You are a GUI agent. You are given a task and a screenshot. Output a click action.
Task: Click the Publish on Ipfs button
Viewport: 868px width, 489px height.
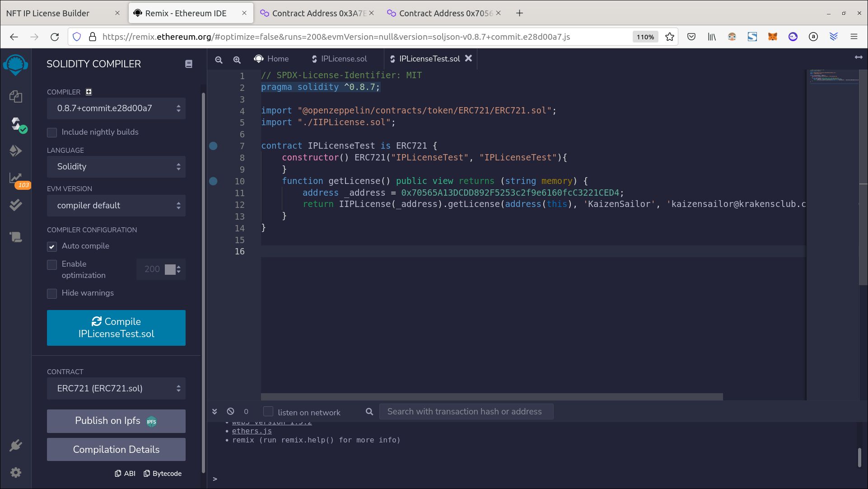click(x=116, y=420)
